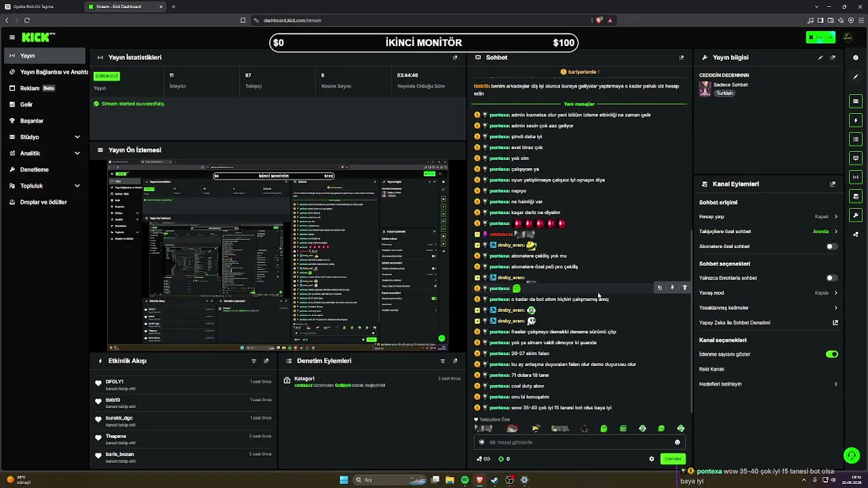Filter the Denetim Eylemleri list

tap(443, 361)
